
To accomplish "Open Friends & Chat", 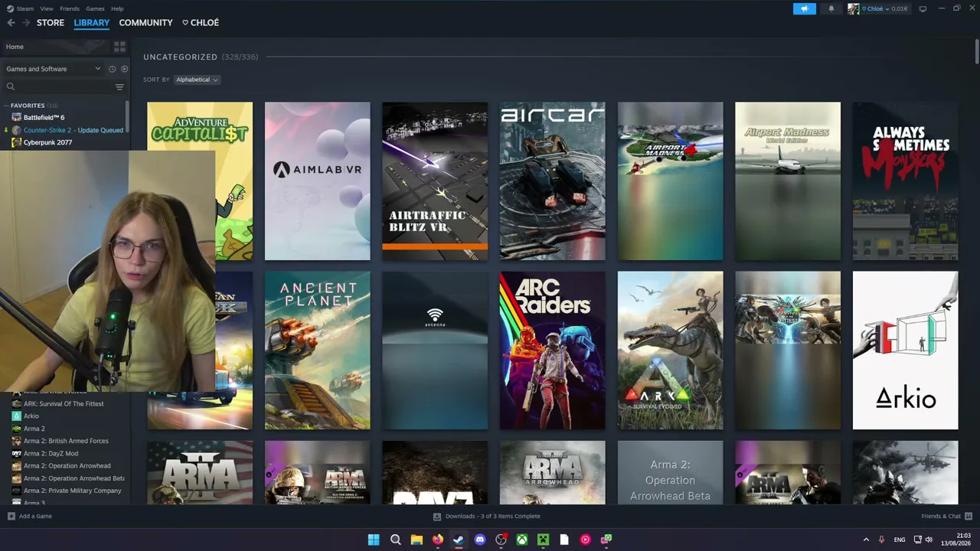I will (x=941, y=517).
